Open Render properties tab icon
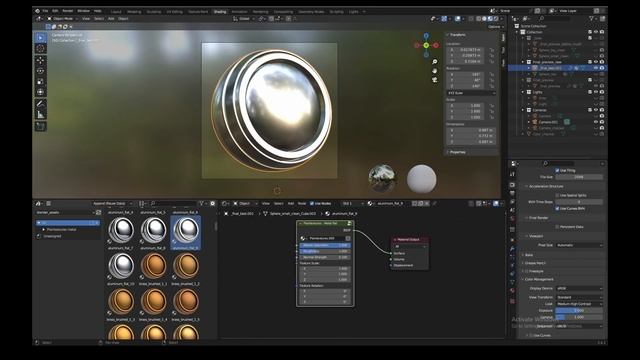The image size is (640, 360). pyautogui.click(x=512, y=185)
